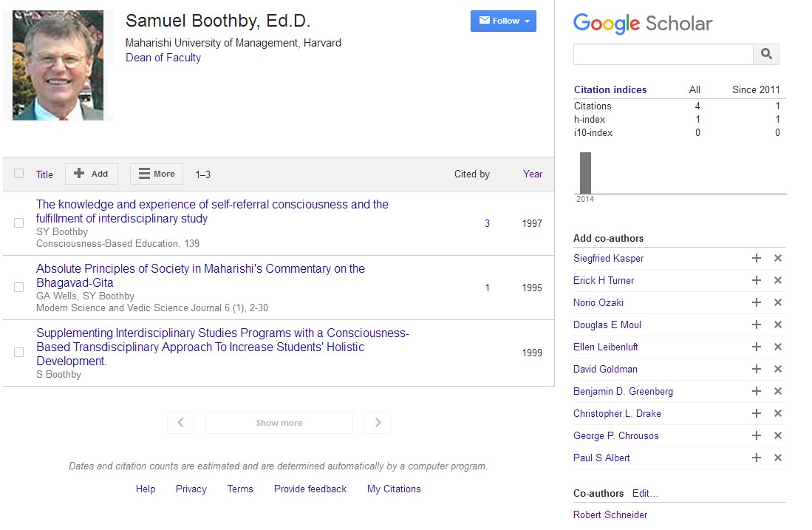Add Benjamin D. Greenberg via plus icon

point(756,391)
